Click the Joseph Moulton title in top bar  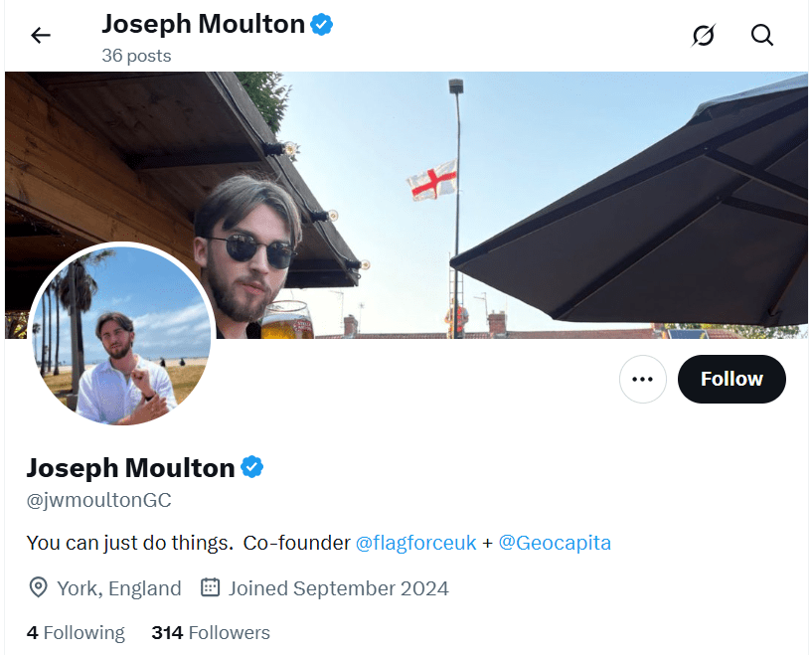pos(203,25)
